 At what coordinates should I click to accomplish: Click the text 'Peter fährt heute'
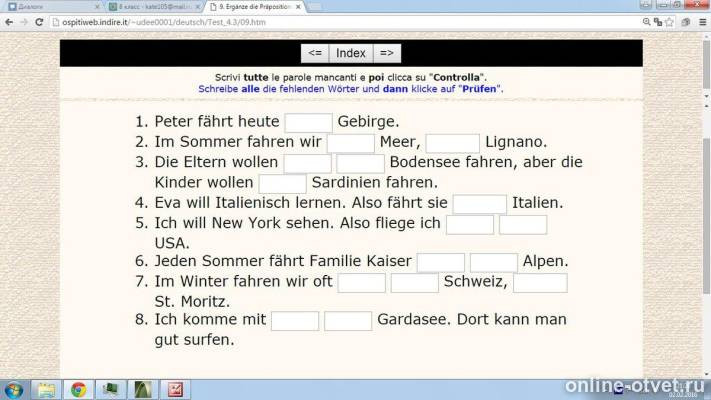coord(217,122)
